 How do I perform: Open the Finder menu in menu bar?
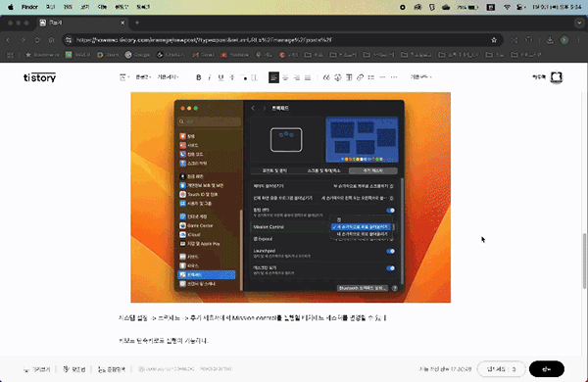[x=29, y=7]
